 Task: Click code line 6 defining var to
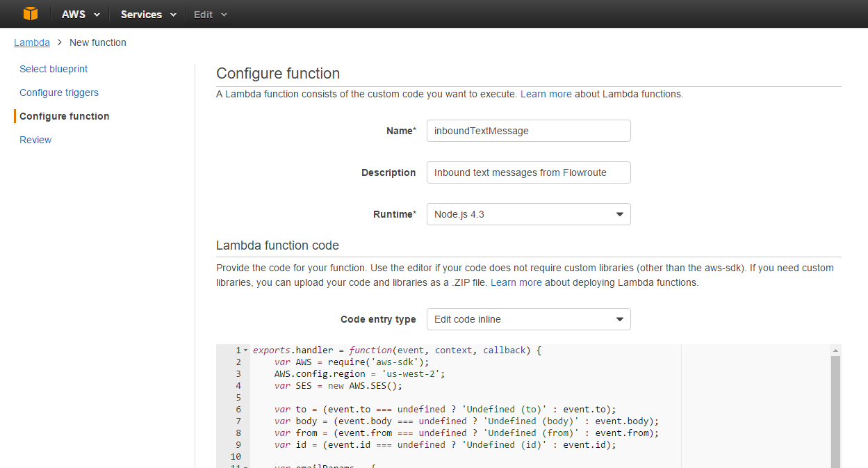(445, 409)
